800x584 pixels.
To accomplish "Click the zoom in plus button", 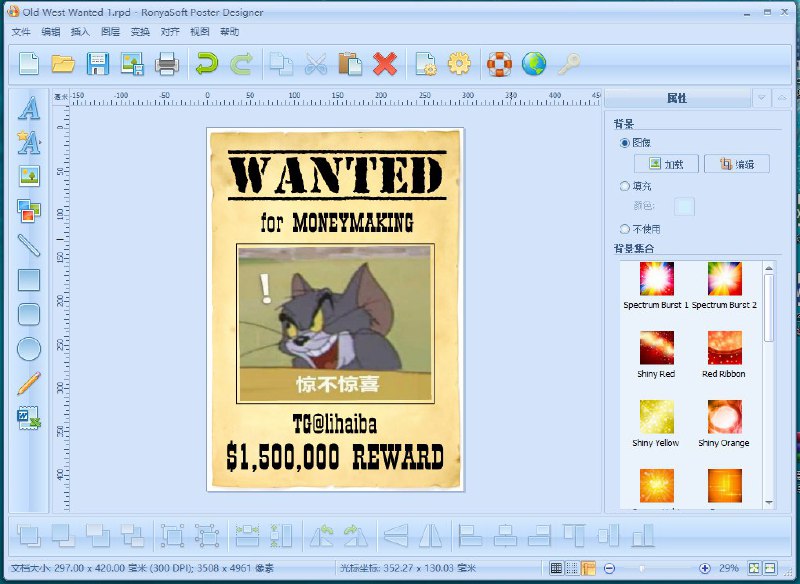I will 705,568.
